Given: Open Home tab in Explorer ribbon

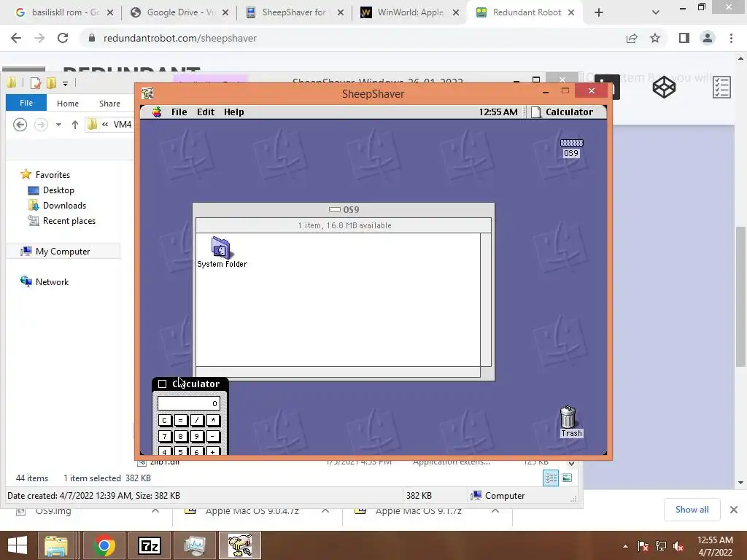Looking at the screenshot, I should point(68,104).
